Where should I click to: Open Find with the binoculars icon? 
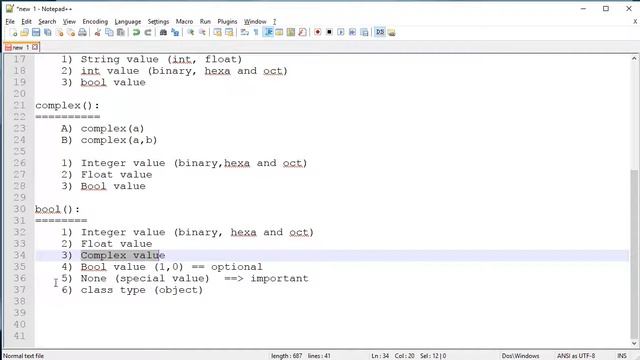(x=163, y=32)
